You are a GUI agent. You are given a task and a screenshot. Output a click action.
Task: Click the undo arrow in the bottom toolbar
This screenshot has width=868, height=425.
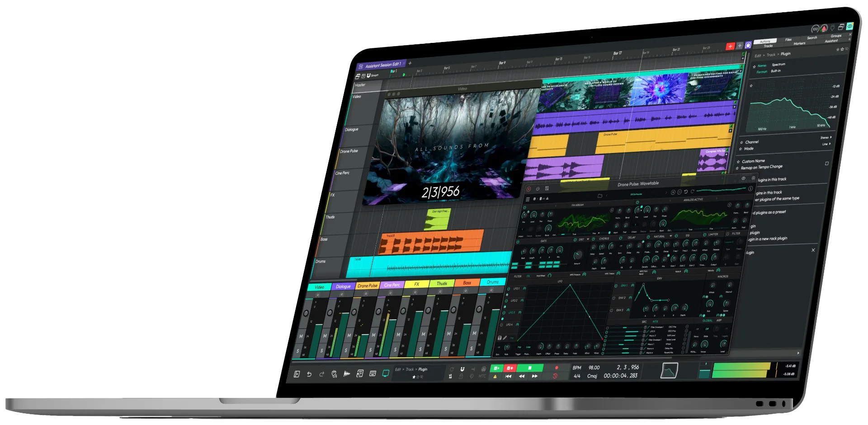[309, 374]
